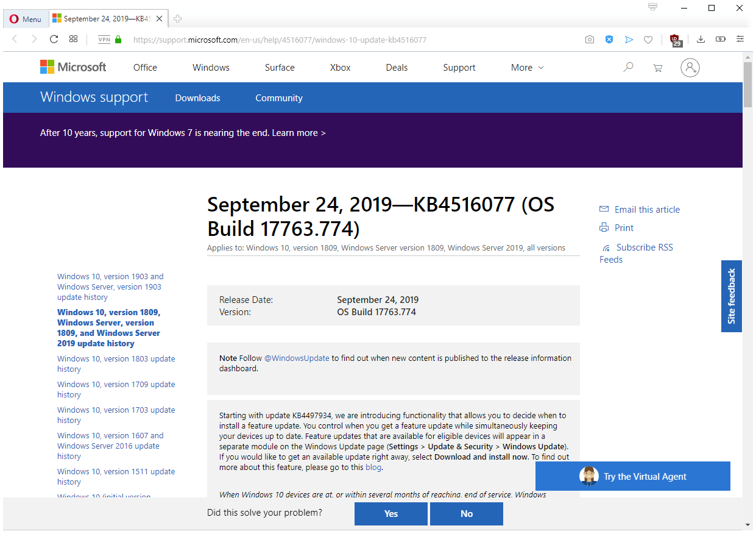Launch Try the Virtual Agent button
Image resolution: width=756 pixels, height=534 pixels.
coord(633,476)
